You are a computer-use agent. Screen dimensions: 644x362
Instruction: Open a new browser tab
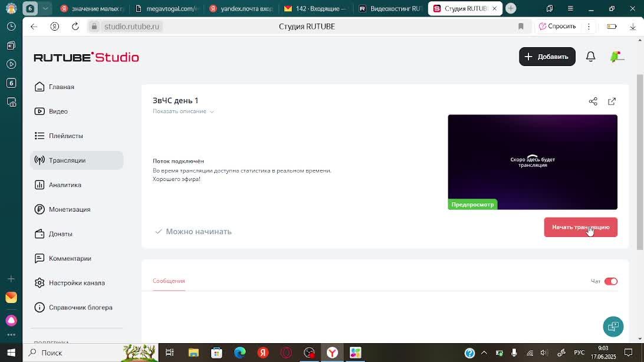(511, 8)
